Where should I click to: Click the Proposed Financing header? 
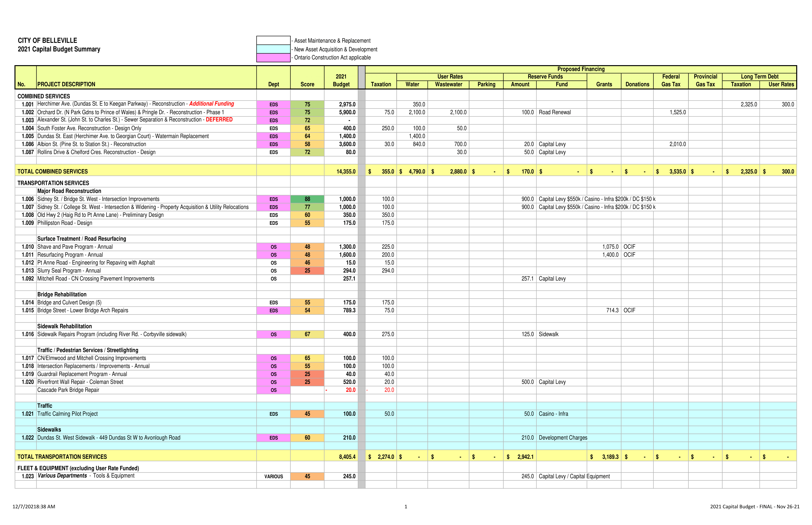click(x=581, y=69)
